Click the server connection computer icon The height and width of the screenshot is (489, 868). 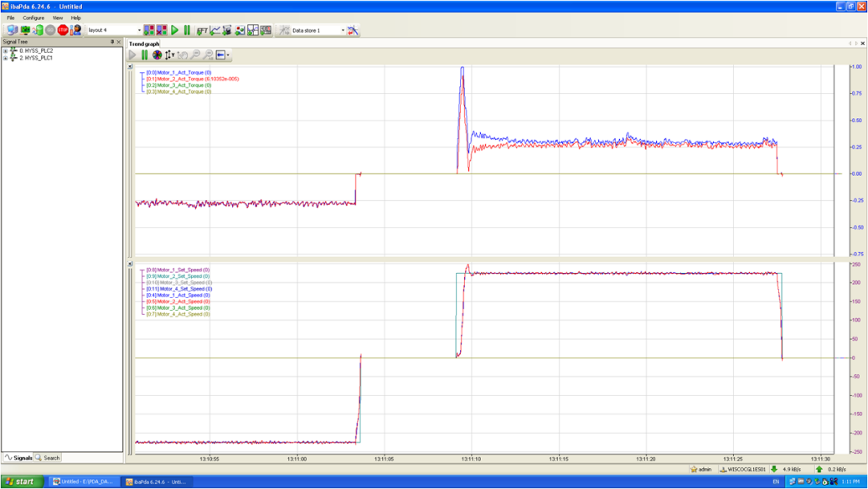(13, 30)
